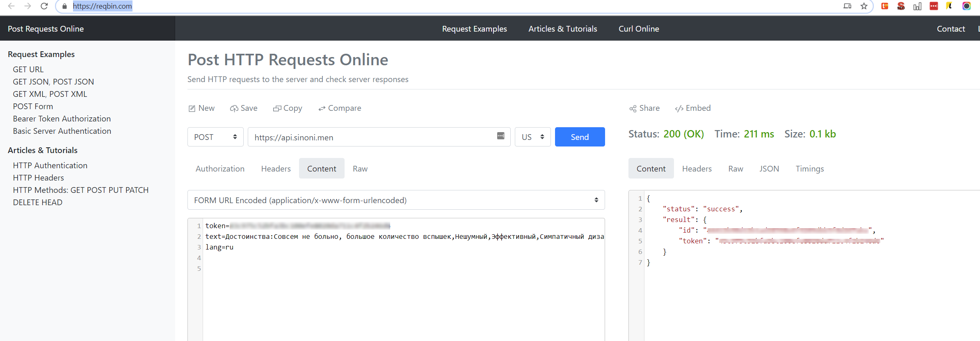Open the POST method dropdown
980x341 pixels.
215,137
